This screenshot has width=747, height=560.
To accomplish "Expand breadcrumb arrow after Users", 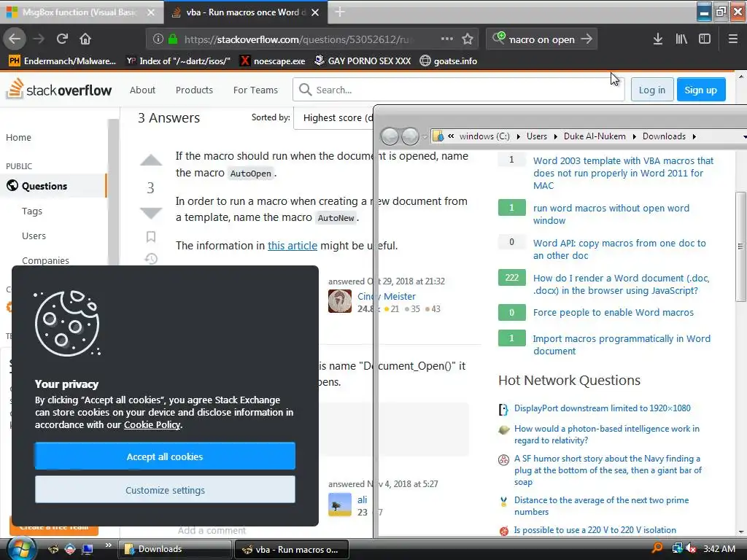I will [x=555, y=136].
